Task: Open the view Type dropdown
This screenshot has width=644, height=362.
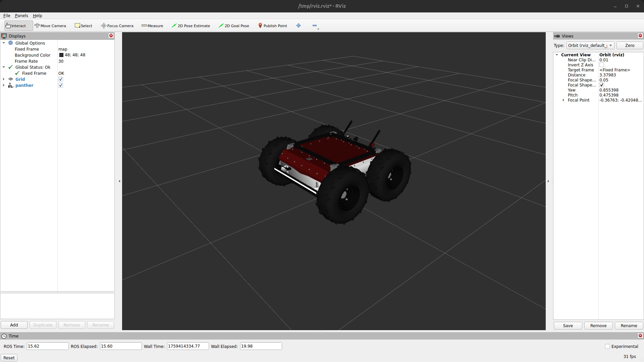Action: pos(590,46)
